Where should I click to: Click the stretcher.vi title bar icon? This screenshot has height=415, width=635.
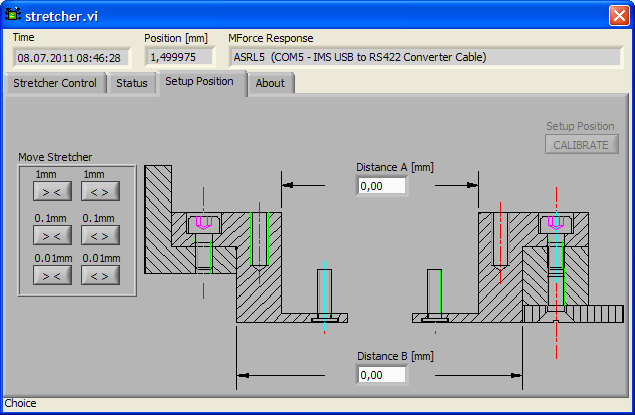[13, 15]
